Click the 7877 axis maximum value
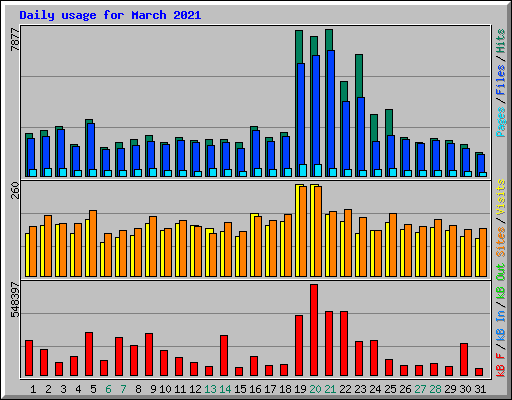This screenshot has width=512, height=400. click(x=15, y=39)
